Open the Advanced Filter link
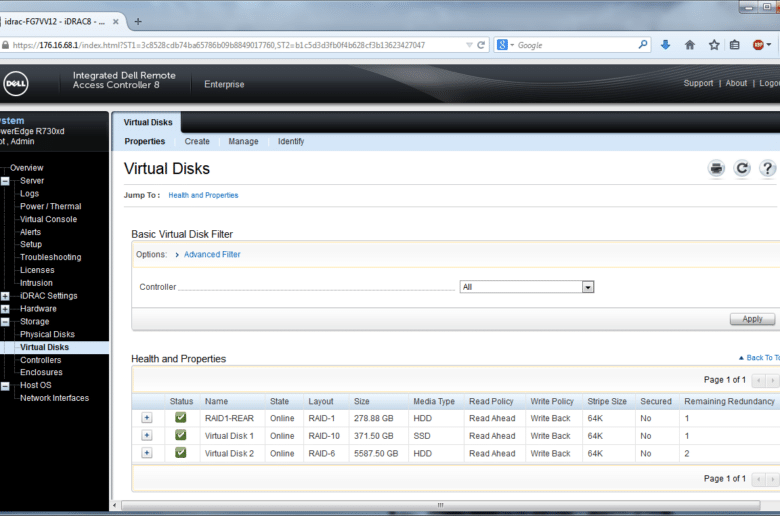The image size is (780, 516). [x=212, y=254]
